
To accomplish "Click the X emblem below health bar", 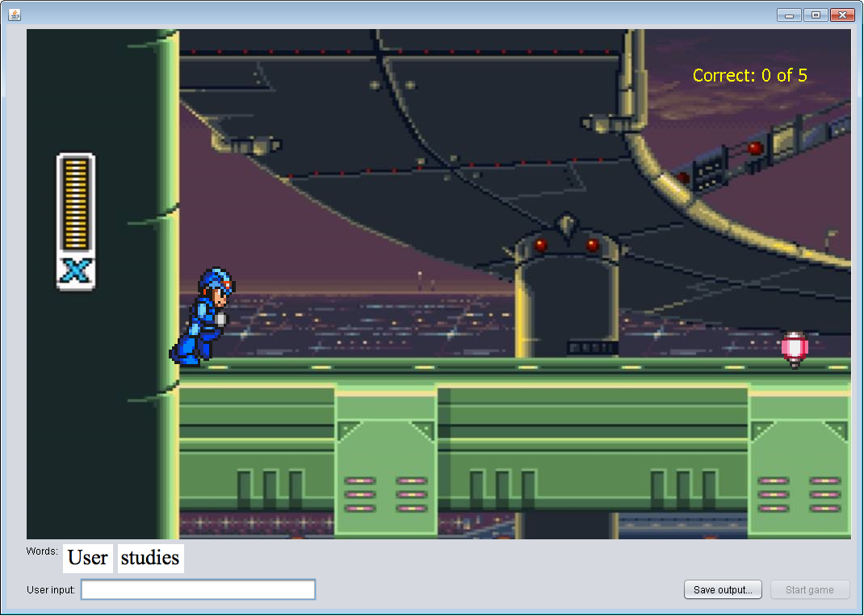I will pyautogui.click(x=75, y=271).
